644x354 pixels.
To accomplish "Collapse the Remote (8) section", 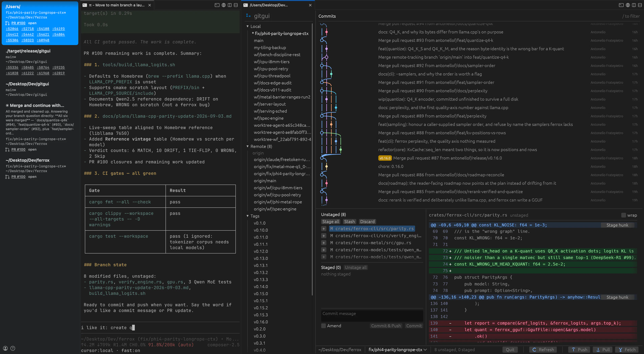I will tap(248, 146).
